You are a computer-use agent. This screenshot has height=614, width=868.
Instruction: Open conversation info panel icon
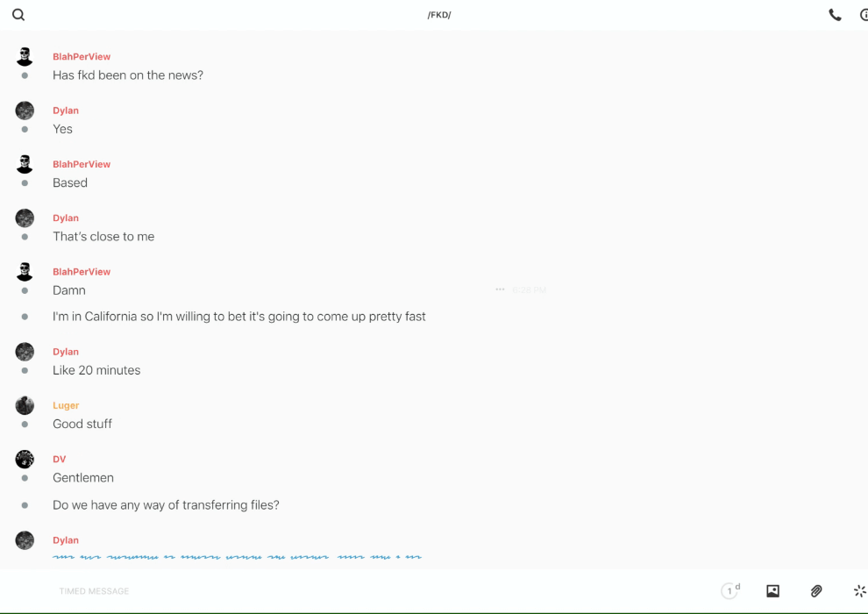(x=863, y=15)
